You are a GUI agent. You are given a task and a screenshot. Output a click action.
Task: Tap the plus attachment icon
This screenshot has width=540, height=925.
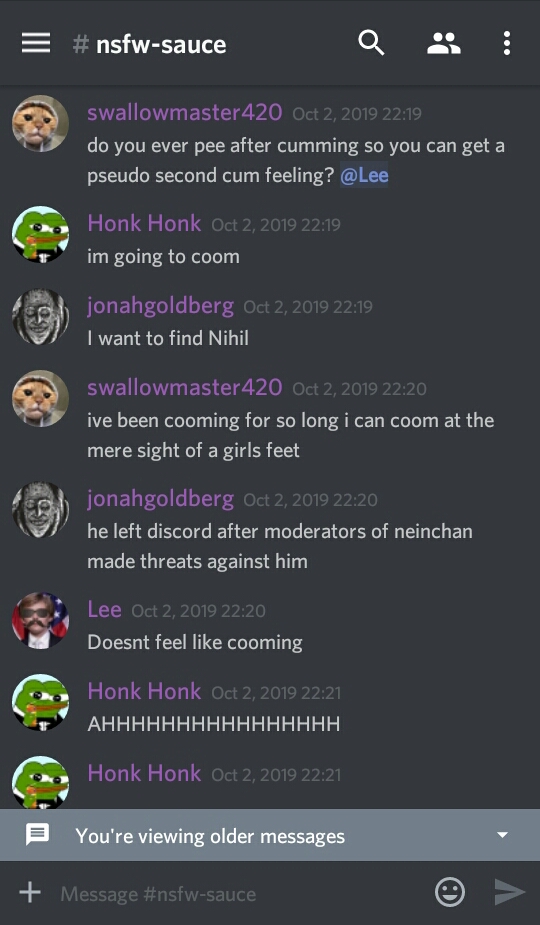coord(30,892)
